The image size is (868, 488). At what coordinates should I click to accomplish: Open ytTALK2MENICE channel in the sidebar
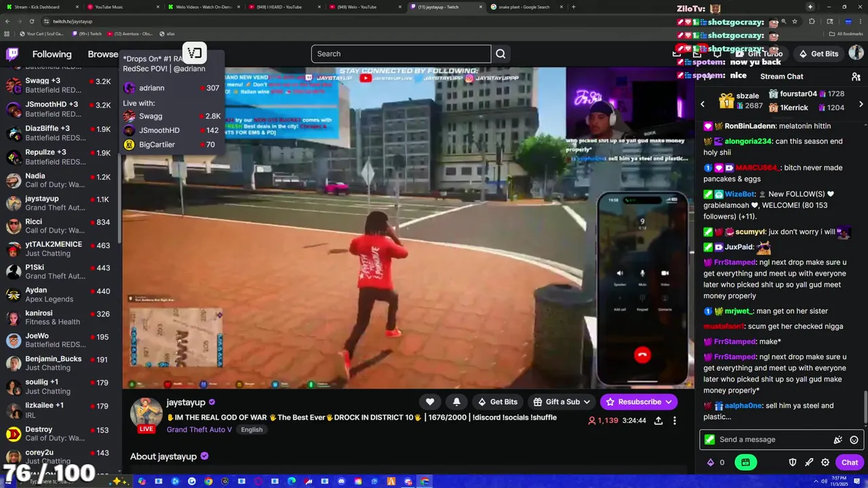pyautogui.click(x=60, y=249)
